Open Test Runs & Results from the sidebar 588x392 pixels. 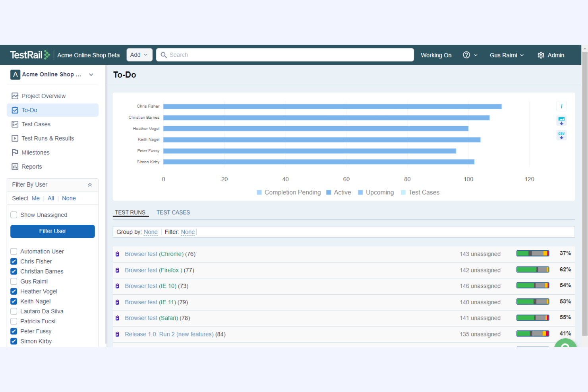(x=15, y=138)
